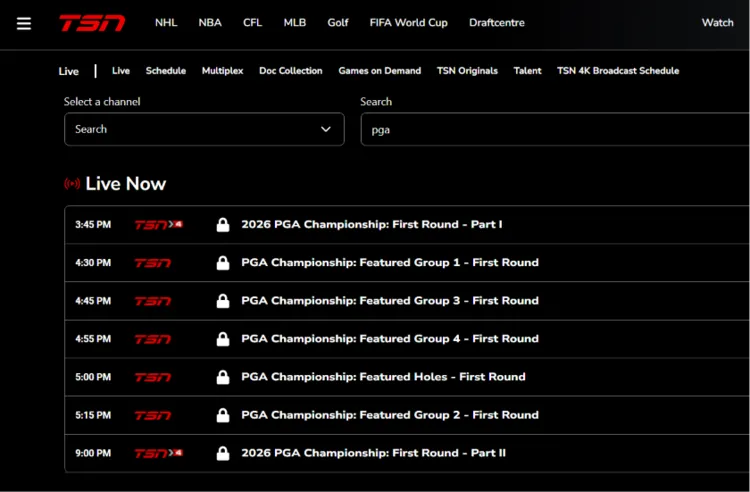The height and width of the screenshot is (492, 750).
Task: Open the Watch menu in header
Action: (x=717, y=22)
